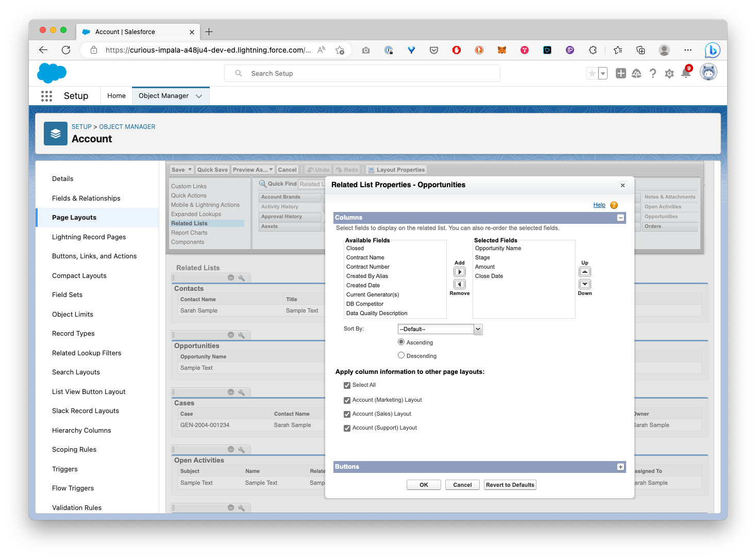The width and height of the screenshot is (756, 558).
Task: Switch to the Home tab
Action: pos(116,96)
